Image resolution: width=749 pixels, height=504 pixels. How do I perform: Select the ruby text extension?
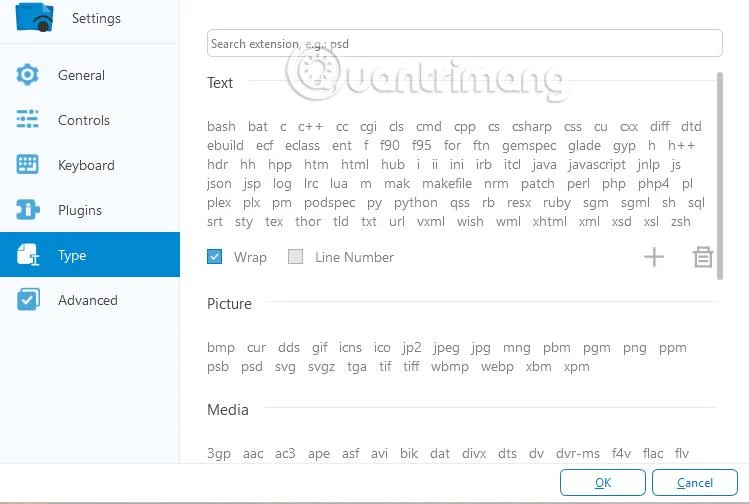click(x=557, y=203)
